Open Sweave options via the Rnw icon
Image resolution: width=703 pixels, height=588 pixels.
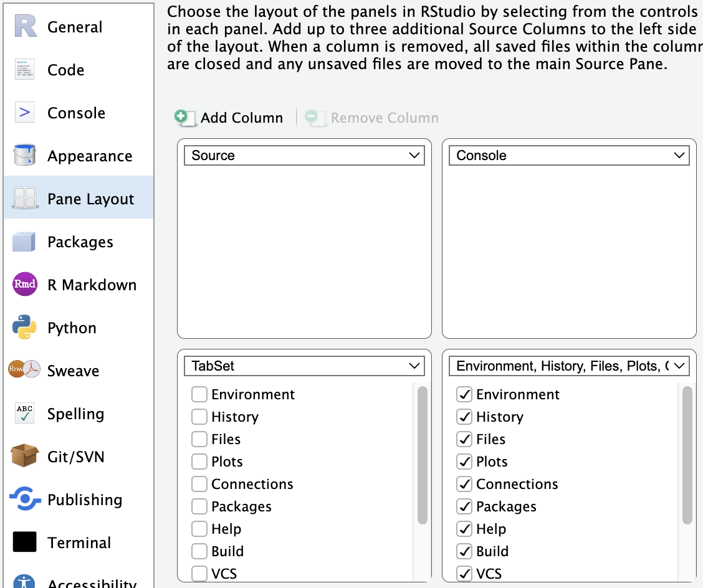click(x=24, y=369)
